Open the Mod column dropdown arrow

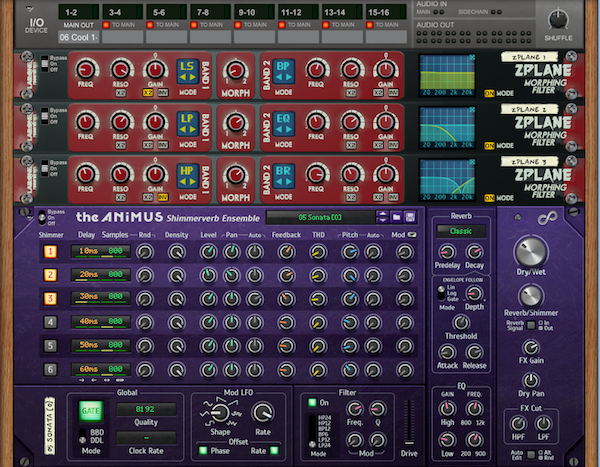click(412, 235)
